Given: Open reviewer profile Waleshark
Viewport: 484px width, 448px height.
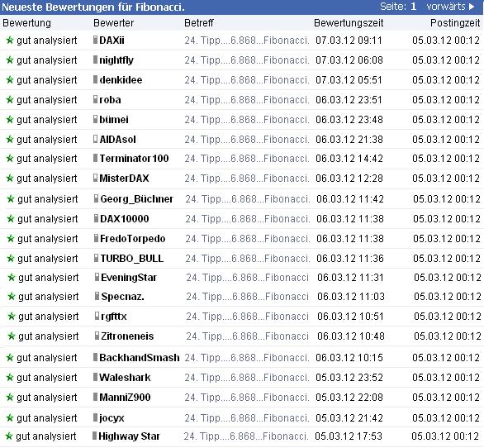Looking at the screenshot, I should click(125, 377).
